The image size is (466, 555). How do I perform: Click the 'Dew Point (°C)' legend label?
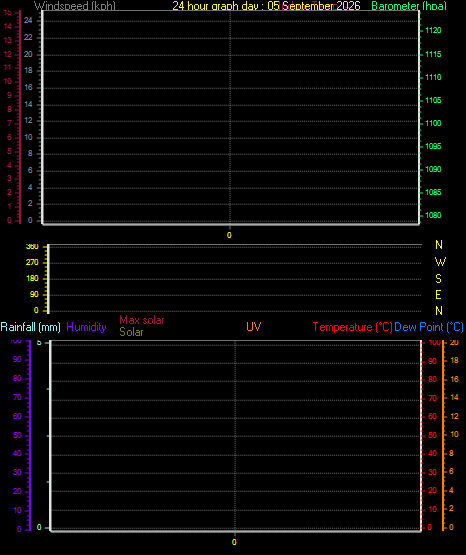[x=429, y=327]
